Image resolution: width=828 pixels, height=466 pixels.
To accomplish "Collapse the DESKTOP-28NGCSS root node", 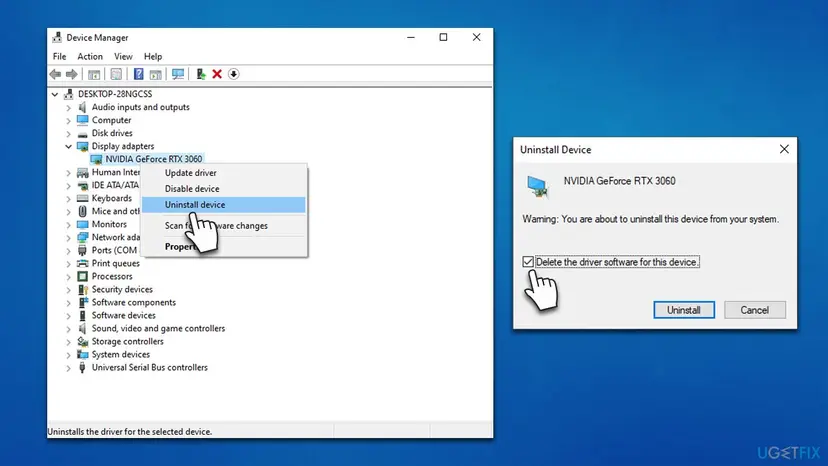I will (x=55, y=95).
